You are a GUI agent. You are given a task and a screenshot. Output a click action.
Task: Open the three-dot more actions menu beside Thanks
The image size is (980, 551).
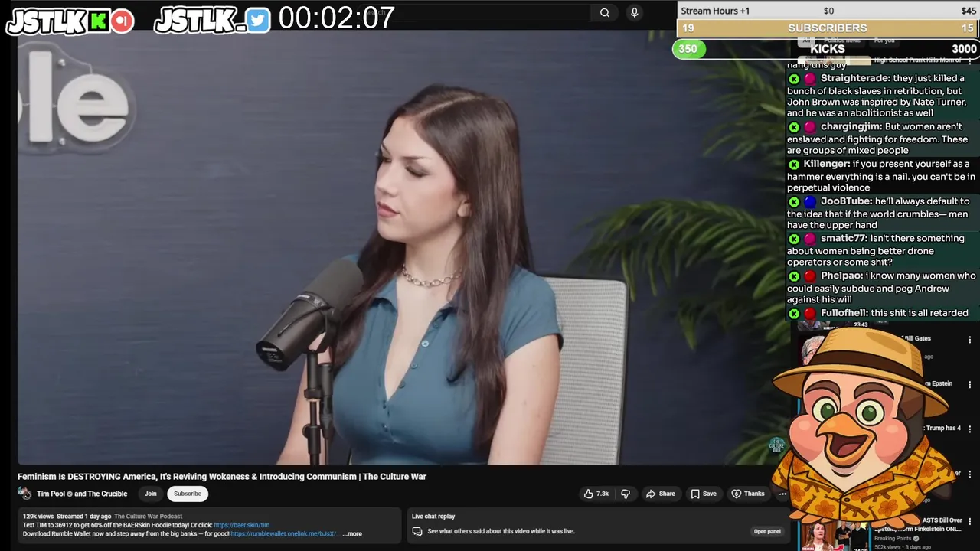coord(782,494)
